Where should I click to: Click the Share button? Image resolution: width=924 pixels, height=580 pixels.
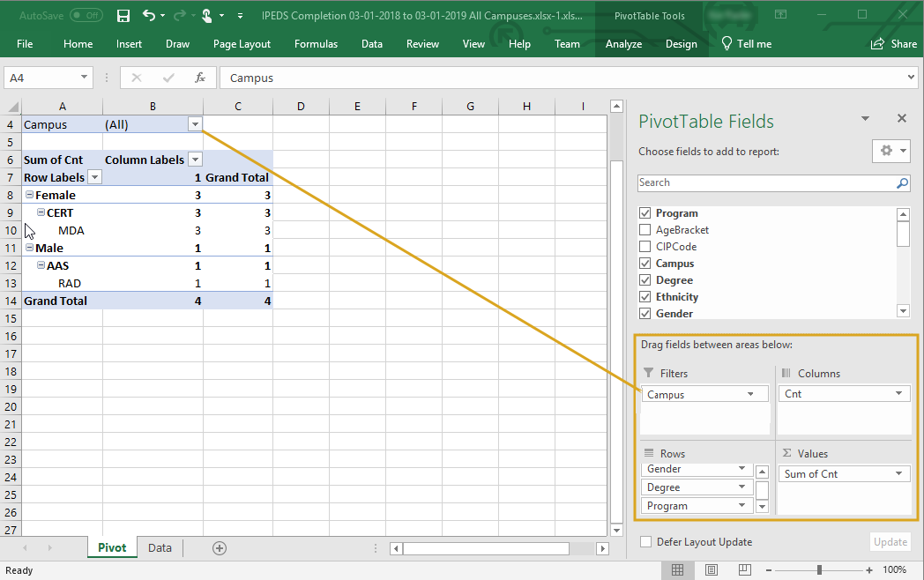(893, 43)
